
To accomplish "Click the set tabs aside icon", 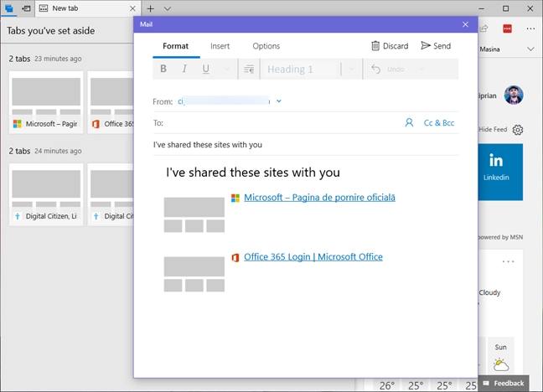I will click(26, 8).
